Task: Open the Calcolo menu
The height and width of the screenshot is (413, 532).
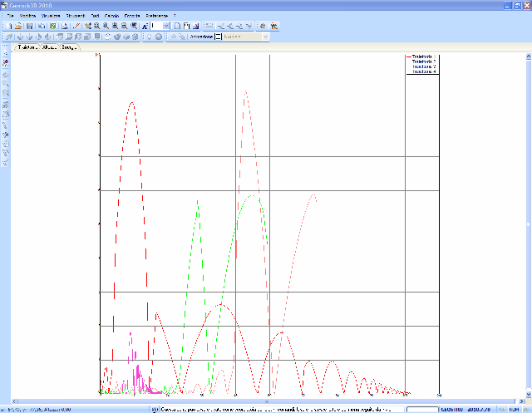Action: pyautogui.click(x=111, y=16)
